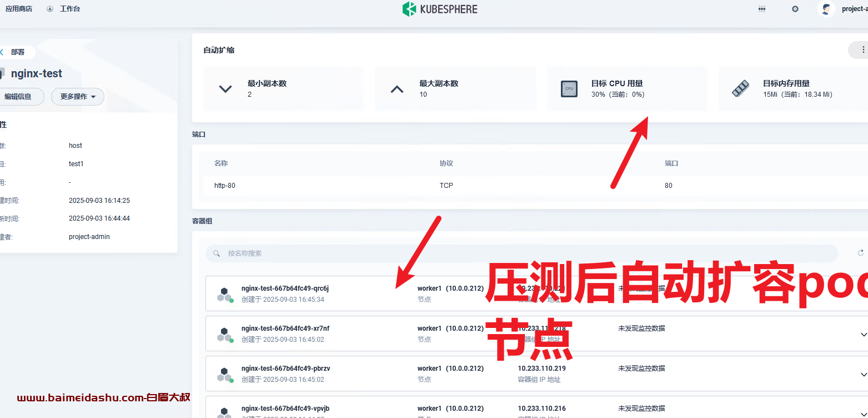Click pod IP 10.233.110.216
Viewport: 868px width, 418px height.
pos(541,409)
